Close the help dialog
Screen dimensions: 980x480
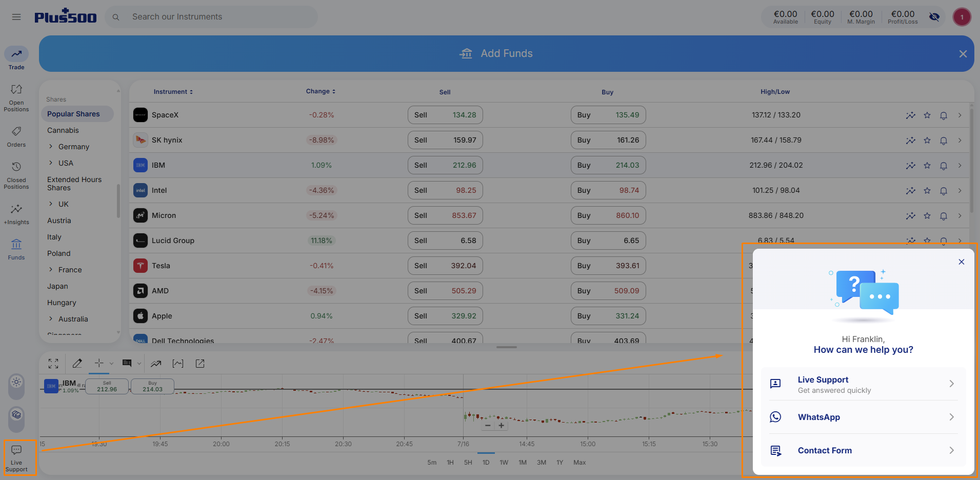[x=962, y=262]
